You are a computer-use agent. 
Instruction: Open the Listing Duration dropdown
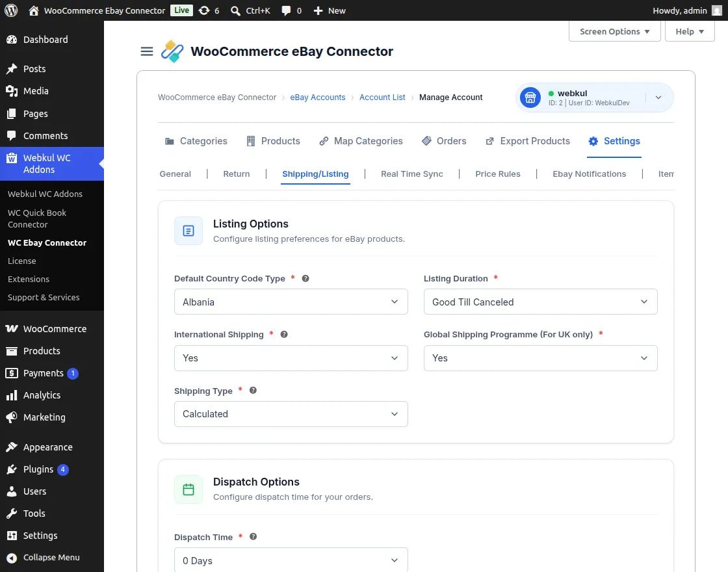click(x=540, y=302)
